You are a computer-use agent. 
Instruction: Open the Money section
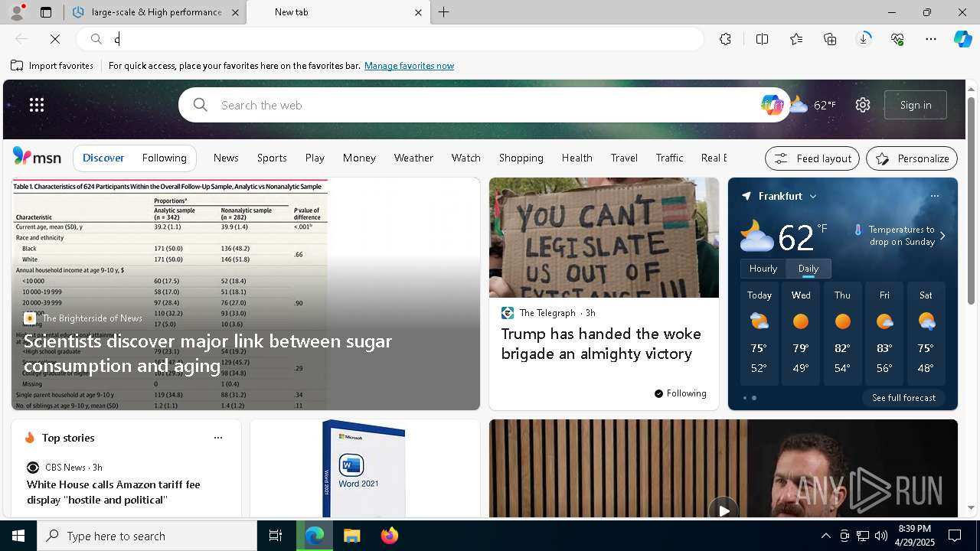point(359,158)
